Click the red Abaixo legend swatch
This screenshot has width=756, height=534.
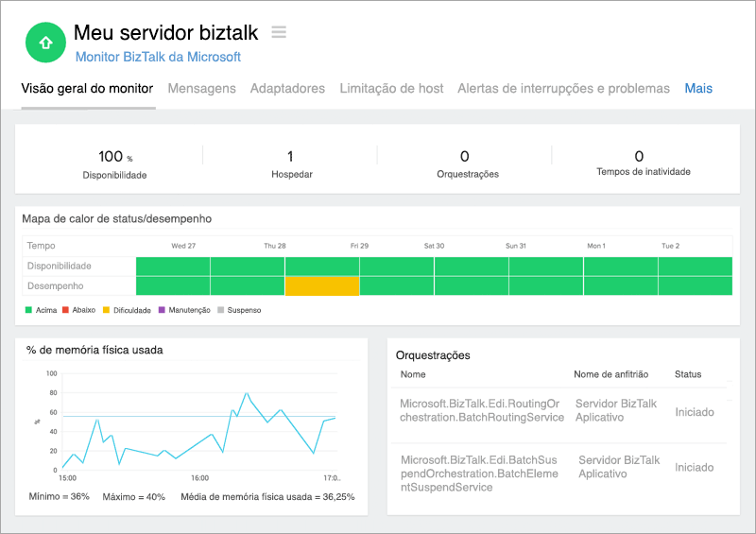tap(65, 310)
